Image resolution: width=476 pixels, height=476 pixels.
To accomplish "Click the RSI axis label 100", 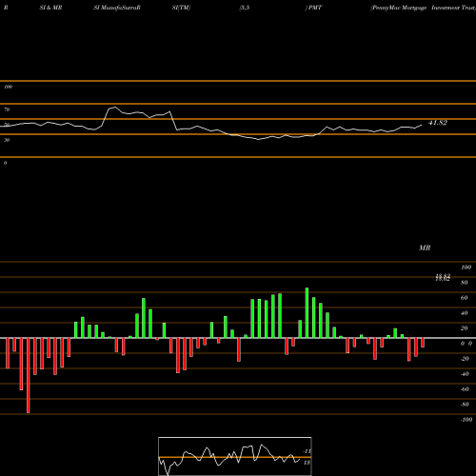I will (x=8, y=87).
